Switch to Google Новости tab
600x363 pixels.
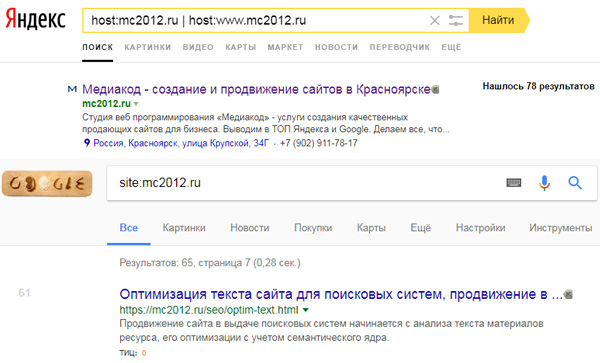[250, 228]
